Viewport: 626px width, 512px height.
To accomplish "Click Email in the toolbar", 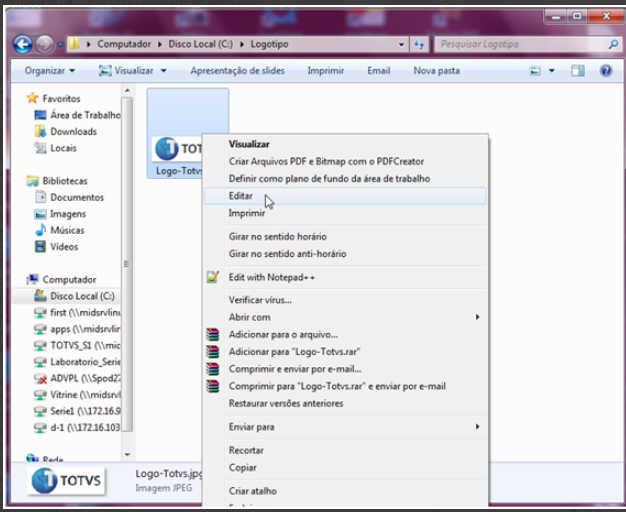I will coord(378,71).
